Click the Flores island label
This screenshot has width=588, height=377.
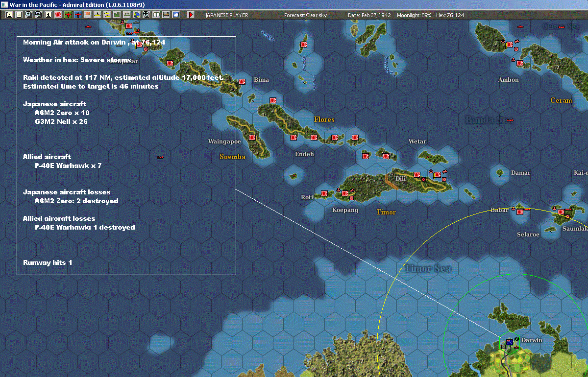pyautogui.click(x=324, y=119)
